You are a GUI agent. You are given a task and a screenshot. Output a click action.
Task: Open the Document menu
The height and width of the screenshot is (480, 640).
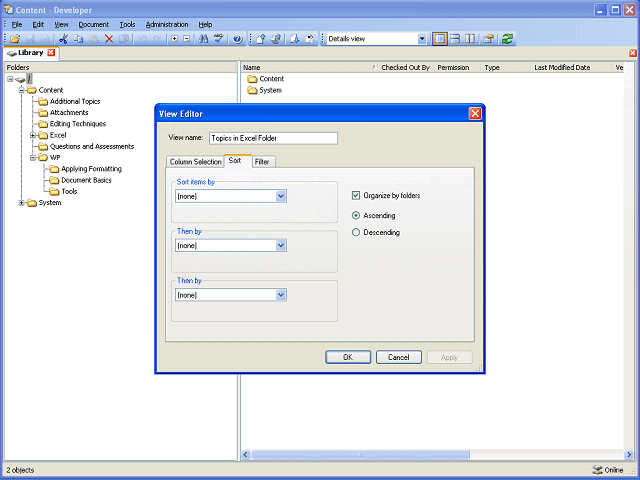pyautogui.click(x=94, y=24)
